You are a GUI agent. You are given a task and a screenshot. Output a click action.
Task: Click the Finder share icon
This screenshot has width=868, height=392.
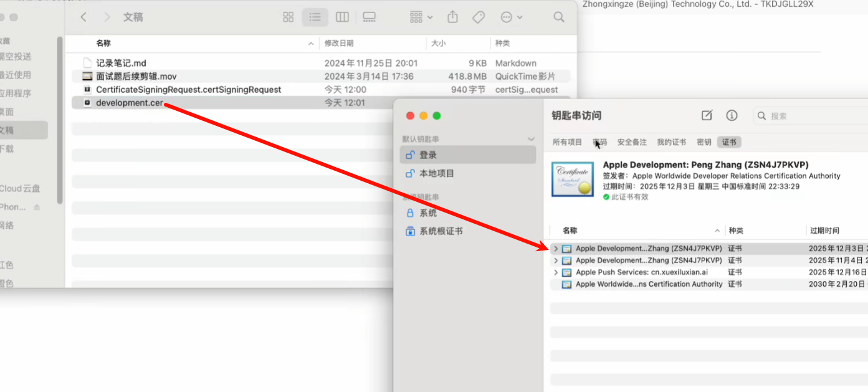pos(453,17)
